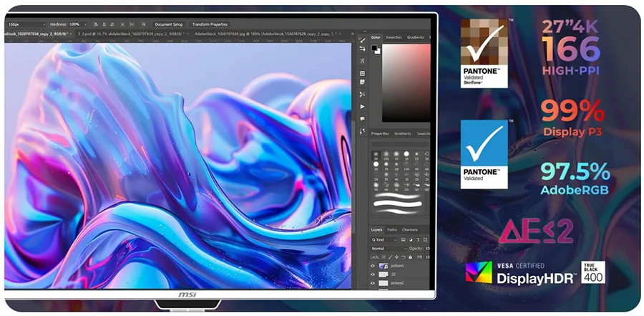Click the pixel layer filter icon
644x316 pixels.
click(404, 240)
